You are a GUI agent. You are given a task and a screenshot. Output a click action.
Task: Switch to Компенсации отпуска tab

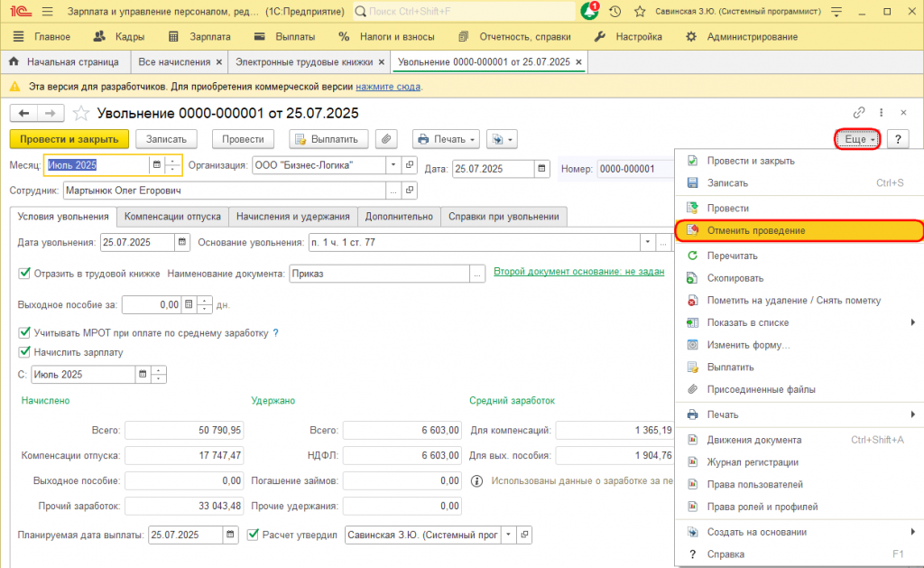[x=172, y=217]
